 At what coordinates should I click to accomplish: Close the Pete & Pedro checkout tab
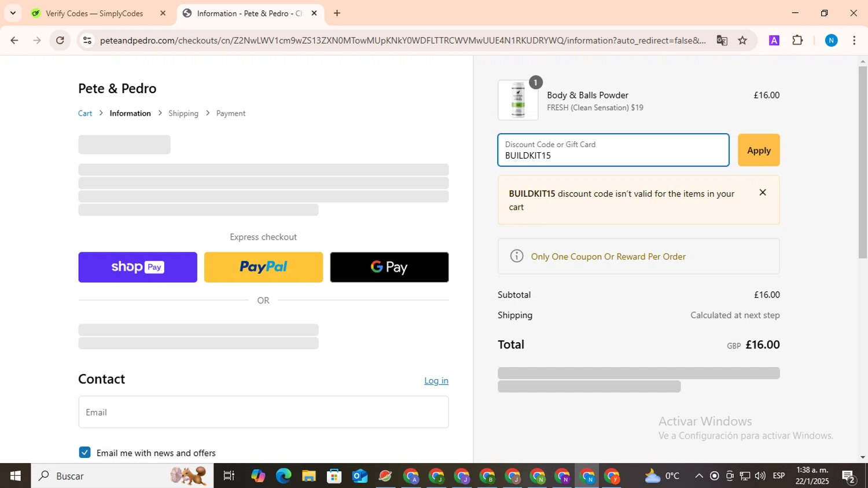314,13
